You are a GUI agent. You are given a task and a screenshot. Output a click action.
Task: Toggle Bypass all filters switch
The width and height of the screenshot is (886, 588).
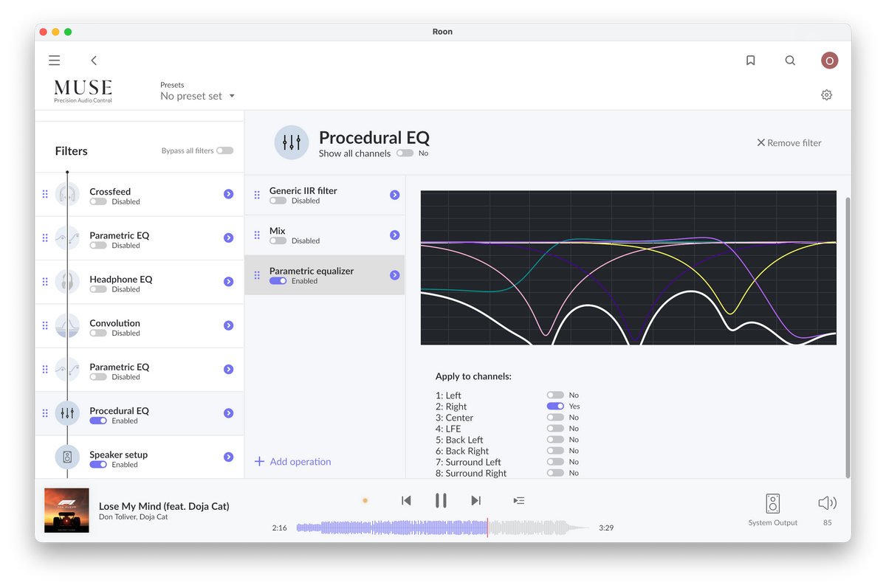[x=224, y=151]
